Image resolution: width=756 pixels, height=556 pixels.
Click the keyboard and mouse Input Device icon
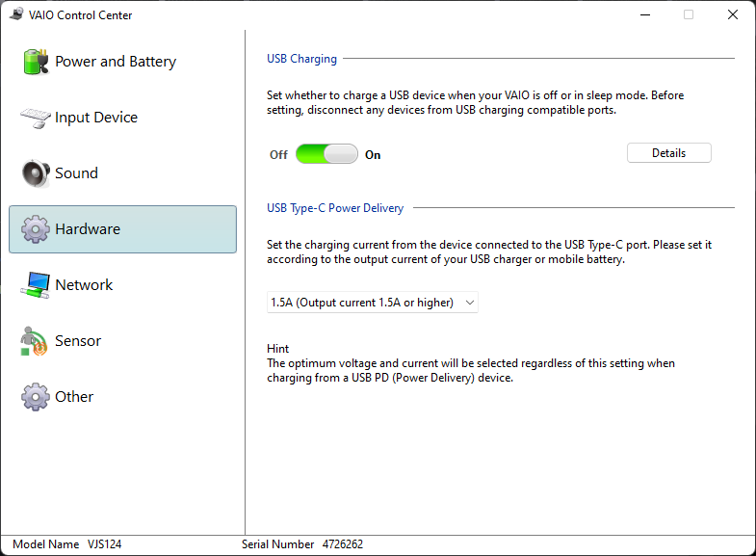(x=35, y=118)
